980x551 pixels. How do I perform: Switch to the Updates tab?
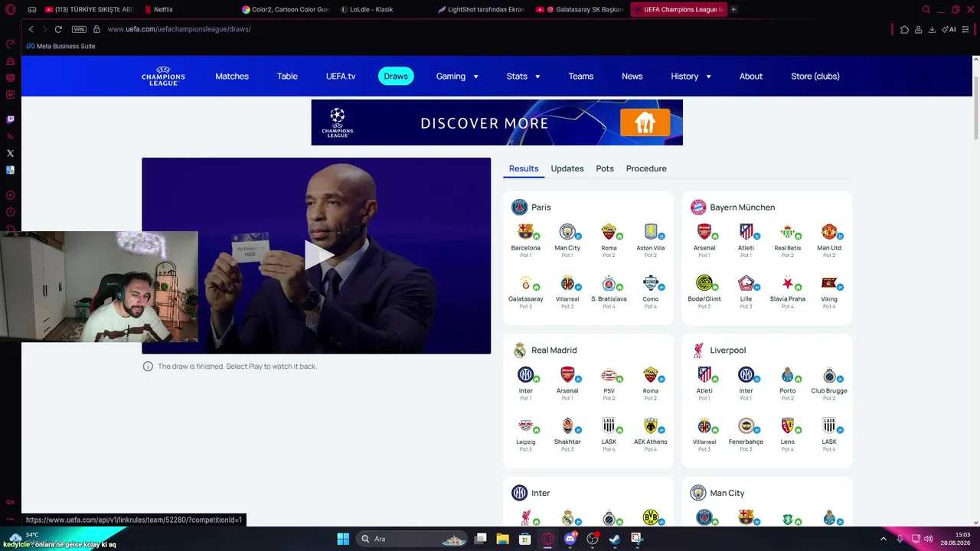click(567, 168)
